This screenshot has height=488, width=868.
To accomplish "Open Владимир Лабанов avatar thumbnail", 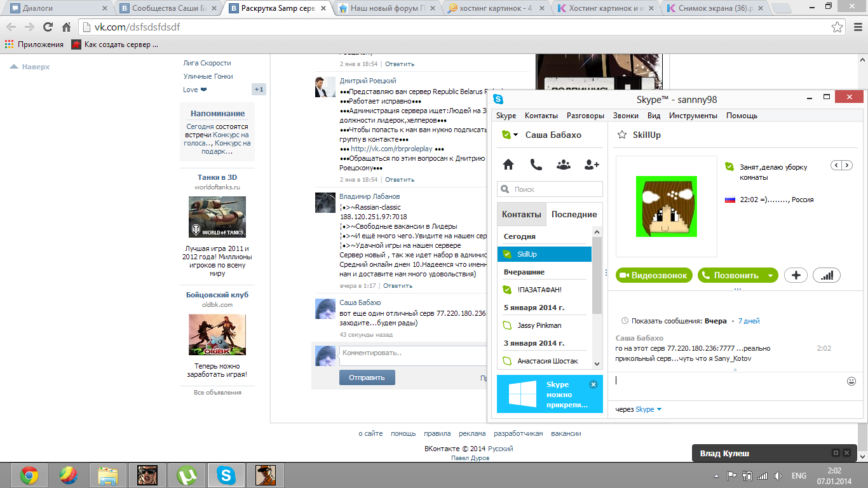I will [325, 202].
